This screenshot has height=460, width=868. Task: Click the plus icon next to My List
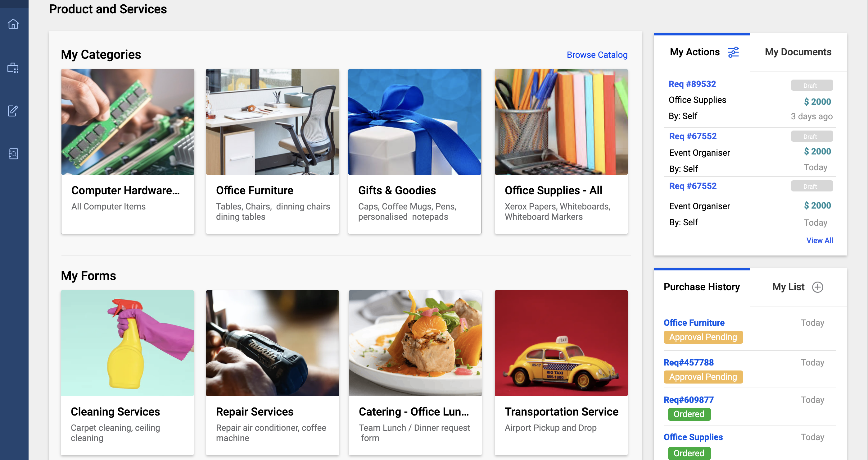coord(817,287)
